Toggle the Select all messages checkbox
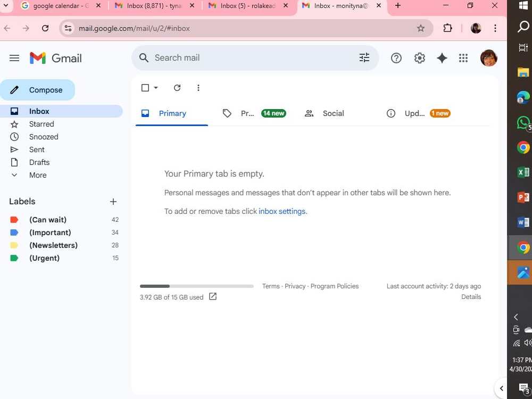 tap(145, 88)
